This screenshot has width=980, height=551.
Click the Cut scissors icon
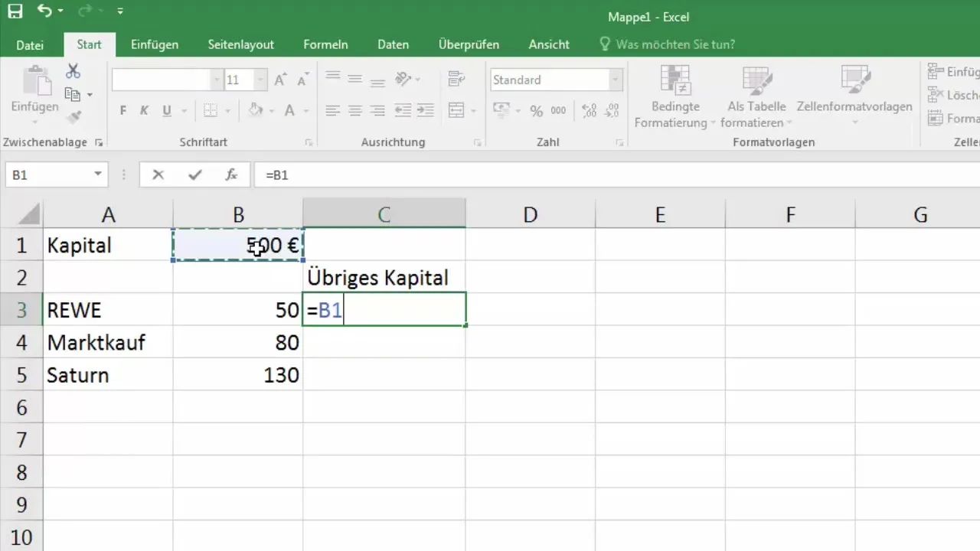73,71
